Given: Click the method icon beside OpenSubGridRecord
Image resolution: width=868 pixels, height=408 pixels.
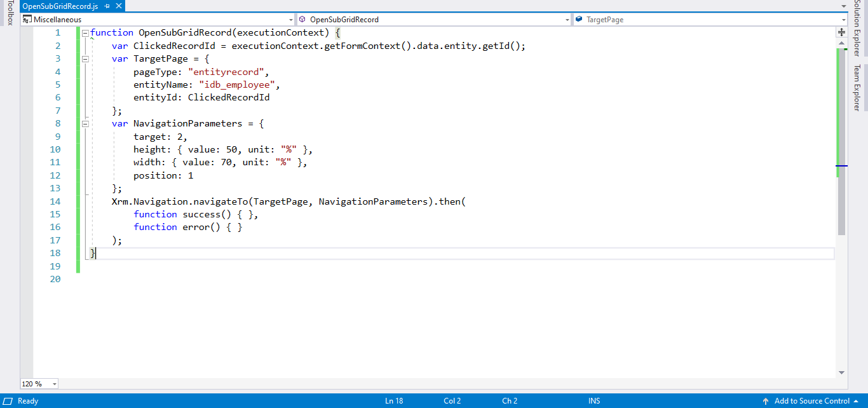Looking at the screenshot, I should pos(304,19).
